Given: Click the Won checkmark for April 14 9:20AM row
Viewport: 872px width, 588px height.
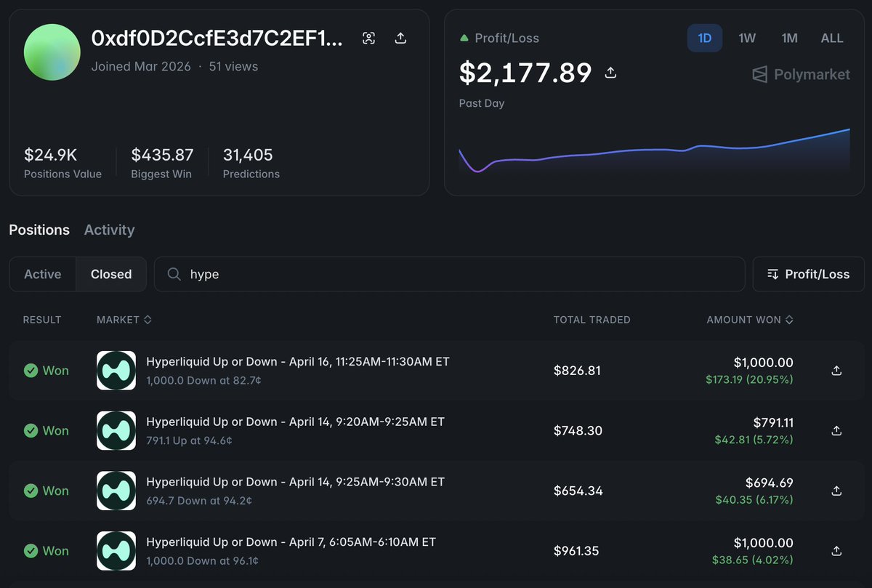Looking at the screenshot, I should click(31, 430).
